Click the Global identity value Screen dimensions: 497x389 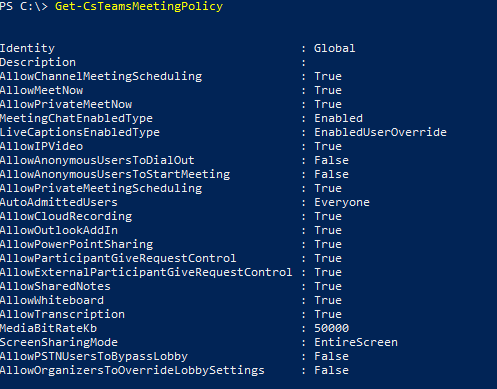click(335, 48)
